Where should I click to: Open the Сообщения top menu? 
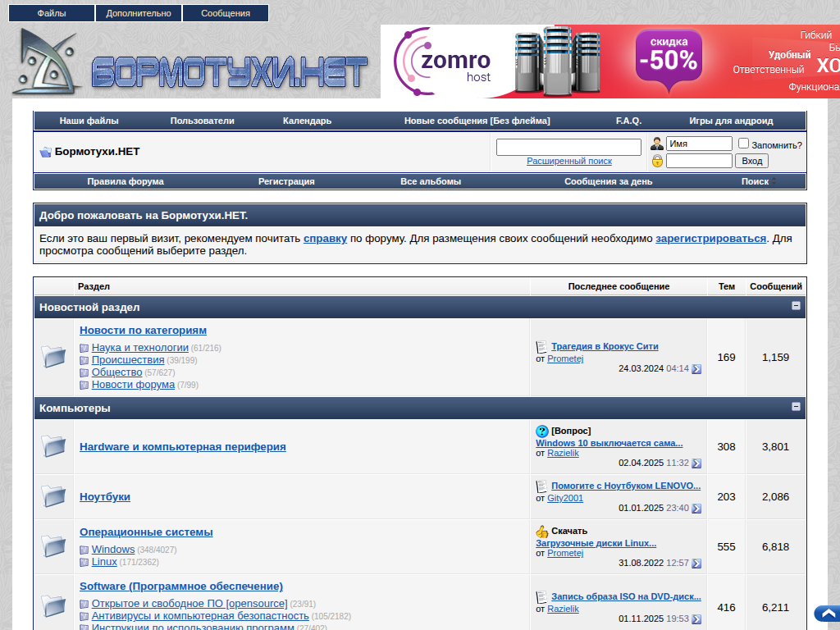click(226, 13)
